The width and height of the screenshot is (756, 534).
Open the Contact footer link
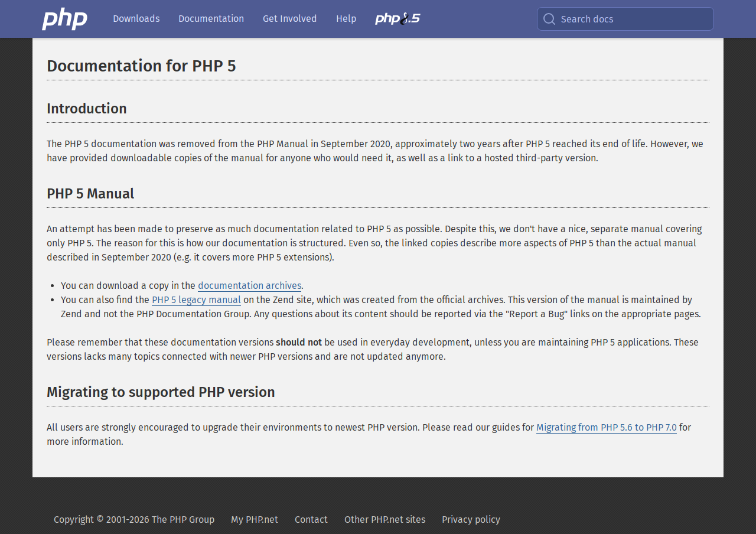pos(311,520)
